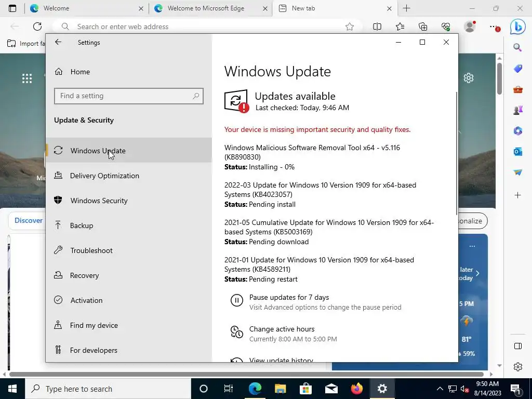532x399 pixels.
Task: Open Home in Settings sidebar
Action: point(129,72)
